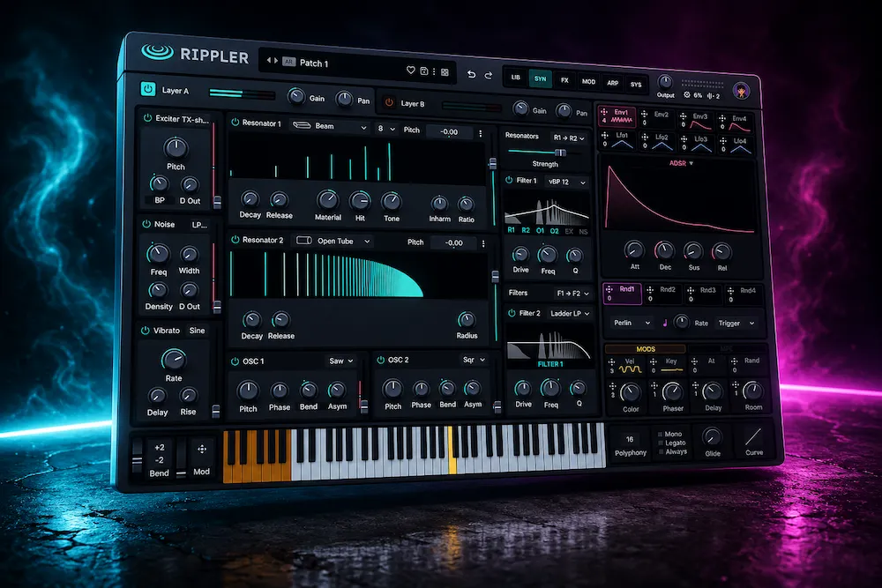Grab the Rand modulation drag handle
Image resolution: width=882 pixels, height=588 pixels.
(735, 362)
